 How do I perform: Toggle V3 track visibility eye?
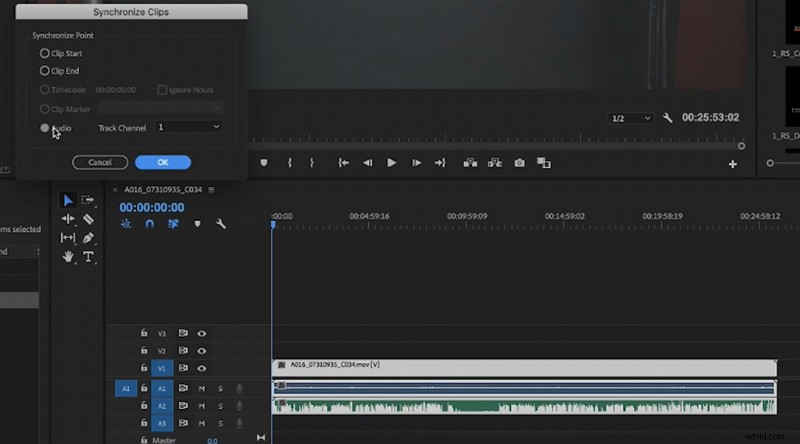pos(202,333)
